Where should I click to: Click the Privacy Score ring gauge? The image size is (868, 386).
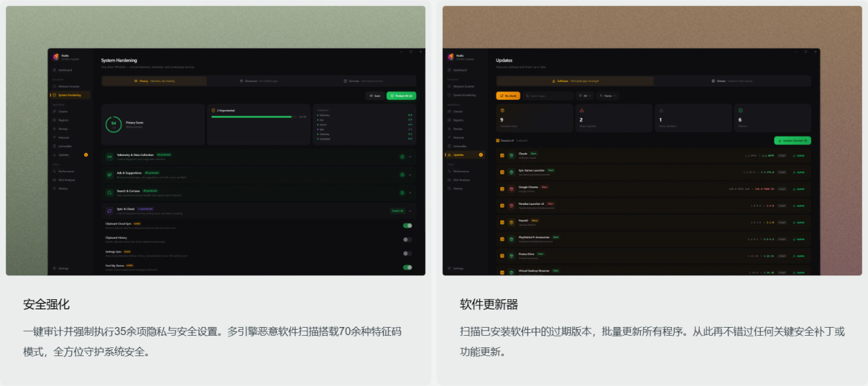114,124
